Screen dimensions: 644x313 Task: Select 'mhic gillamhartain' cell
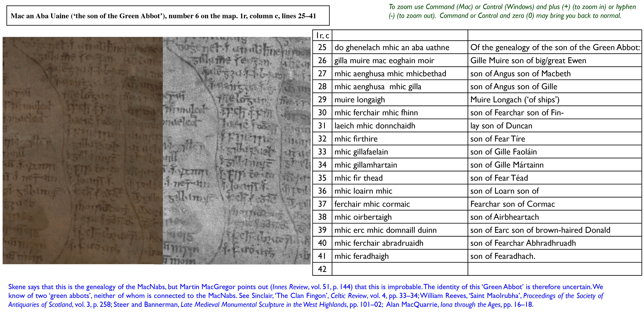400,165
